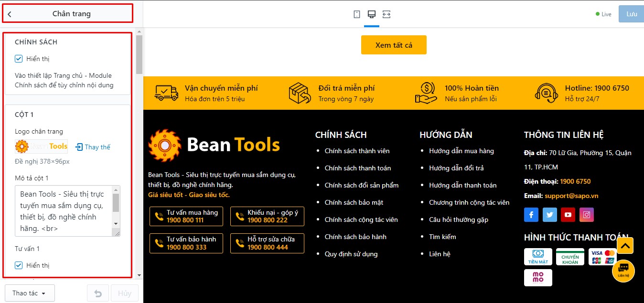Click the support@sapo.vn email link

(571, 196)
